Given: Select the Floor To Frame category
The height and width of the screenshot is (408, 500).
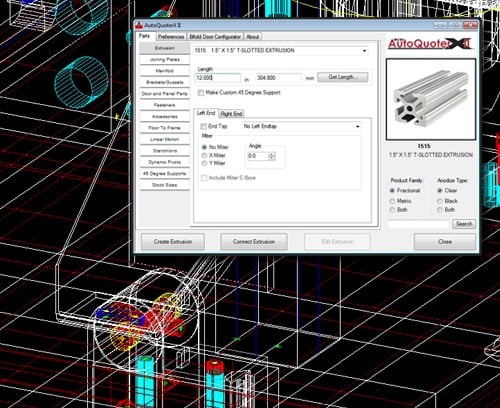Looking at the screenshot, I should coord(165,128).
